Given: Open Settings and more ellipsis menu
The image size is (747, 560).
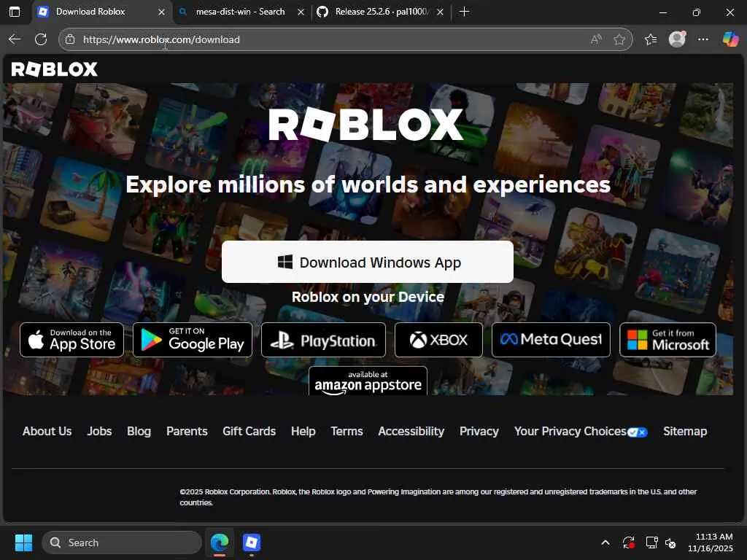Looking at the screenshot, I should click(703, 39).
